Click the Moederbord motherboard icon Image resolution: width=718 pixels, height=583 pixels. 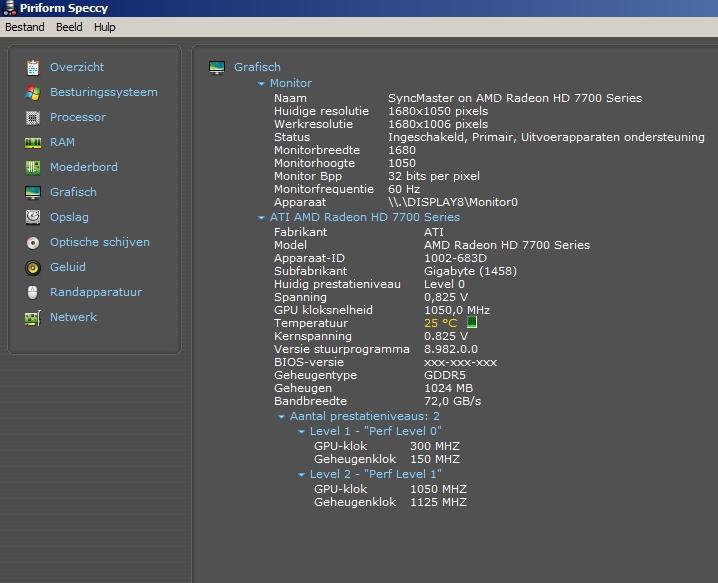(x=33, y=167)
